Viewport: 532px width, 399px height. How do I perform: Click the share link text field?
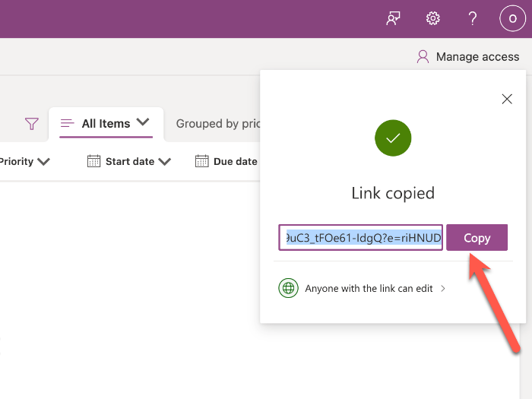(360, 238)
